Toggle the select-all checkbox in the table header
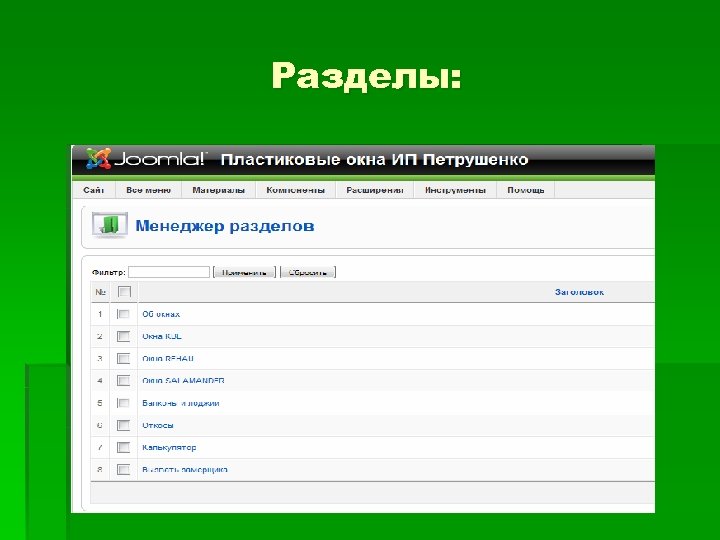720x540 pixels. pyautogui.click(x=124, y=292)
